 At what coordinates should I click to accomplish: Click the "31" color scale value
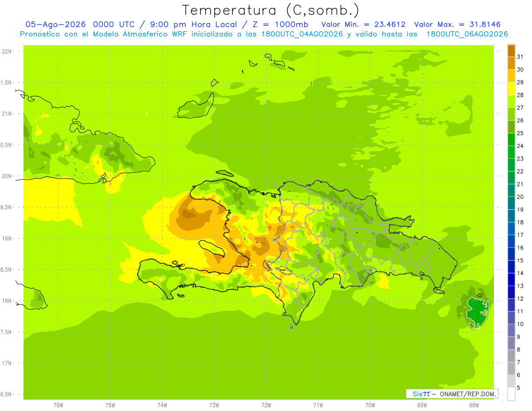click(x=520, y=56)
